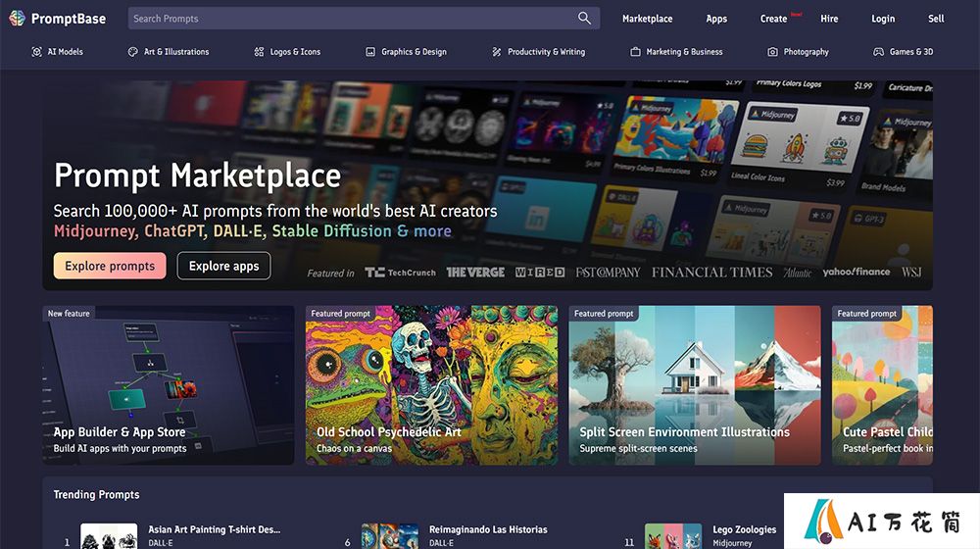Click the Prompt Marketplace headline

(198, 175)
